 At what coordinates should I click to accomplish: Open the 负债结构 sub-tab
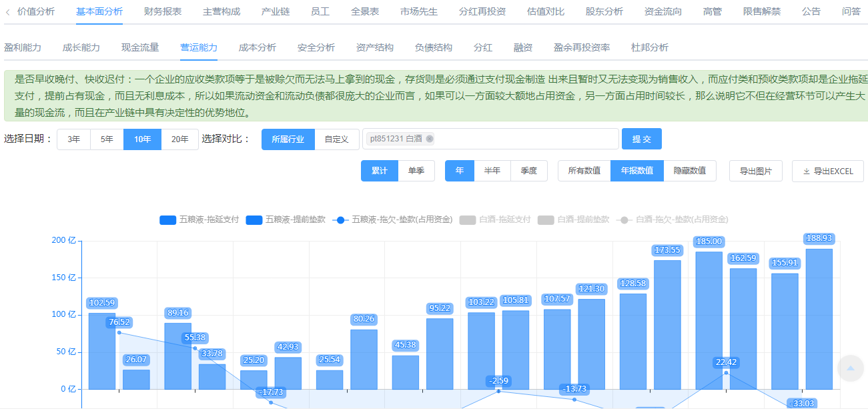click(434, 47)
